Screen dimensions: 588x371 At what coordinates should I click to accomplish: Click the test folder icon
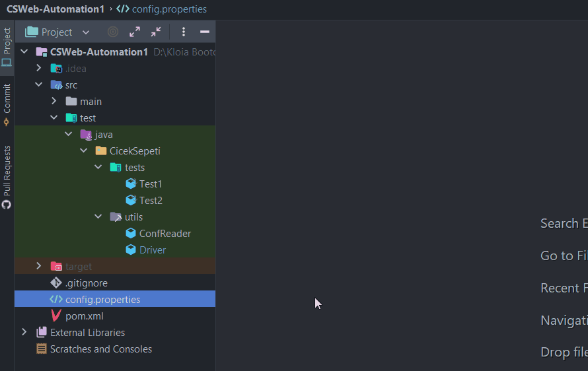(71, 118)
